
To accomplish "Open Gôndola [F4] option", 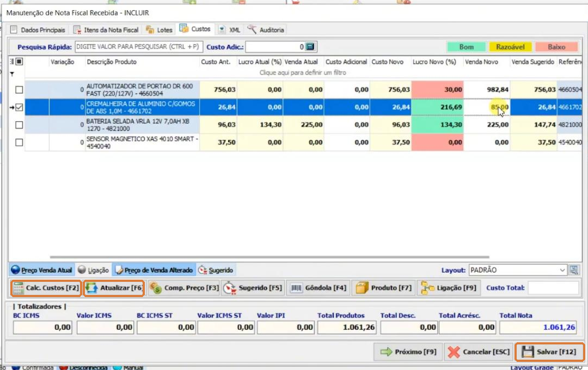I will click(x=318, y=288).
